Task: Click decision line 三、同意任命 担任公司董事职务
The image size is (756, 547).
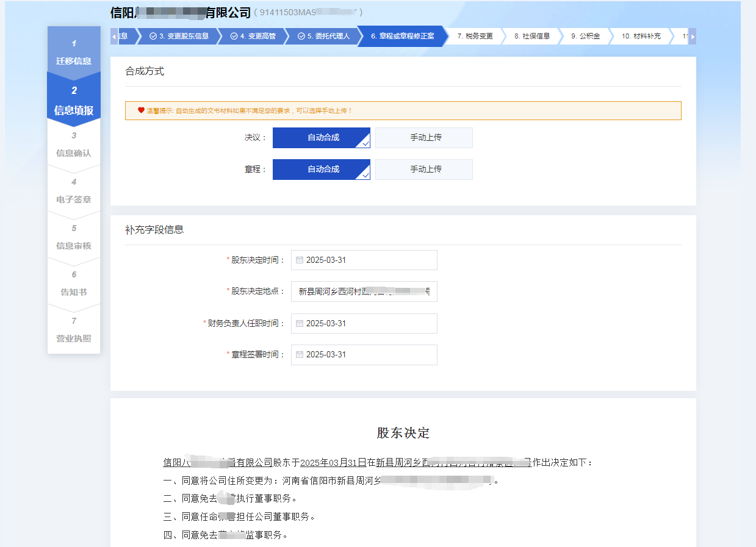Action: [x=239, y=517]
